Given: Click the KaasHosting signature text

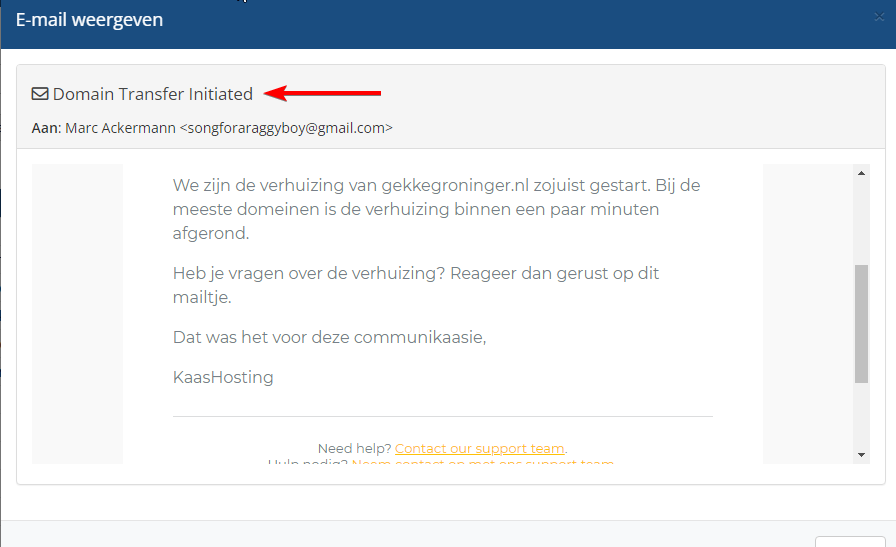Looking at the screenshot, I should pos(223,377).
